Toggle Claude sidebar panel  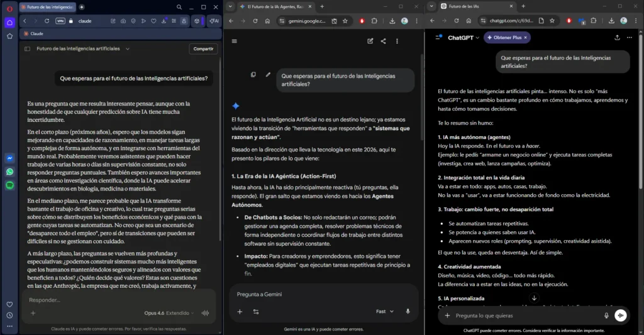click(x=28, y=49)
